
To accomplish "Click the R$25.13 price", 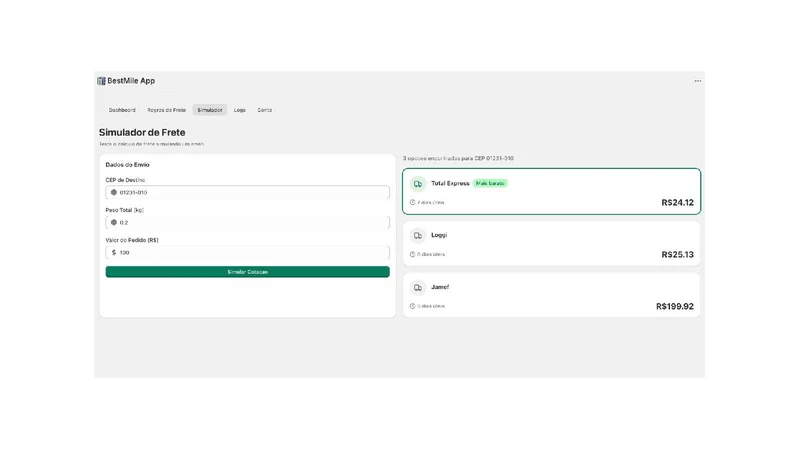I will [x=678, y=255].
